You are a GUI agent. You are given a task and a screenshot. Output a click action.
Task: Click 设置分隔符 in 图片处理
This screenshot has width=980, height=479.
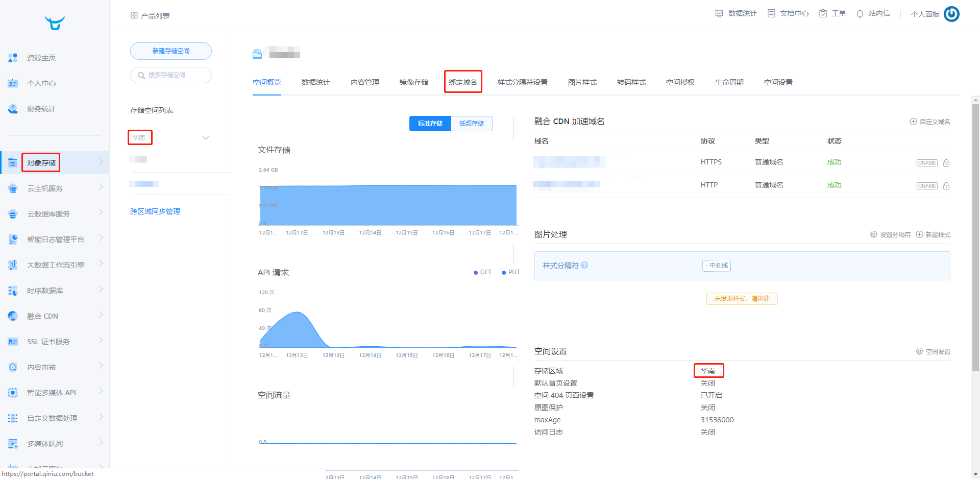click(891, 234)
